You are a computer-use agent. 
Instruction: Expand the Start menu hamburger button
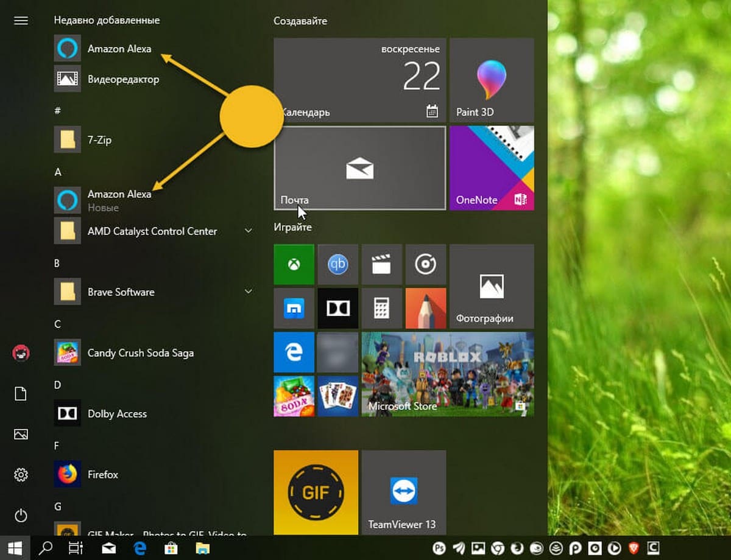[x=21, y=21]
